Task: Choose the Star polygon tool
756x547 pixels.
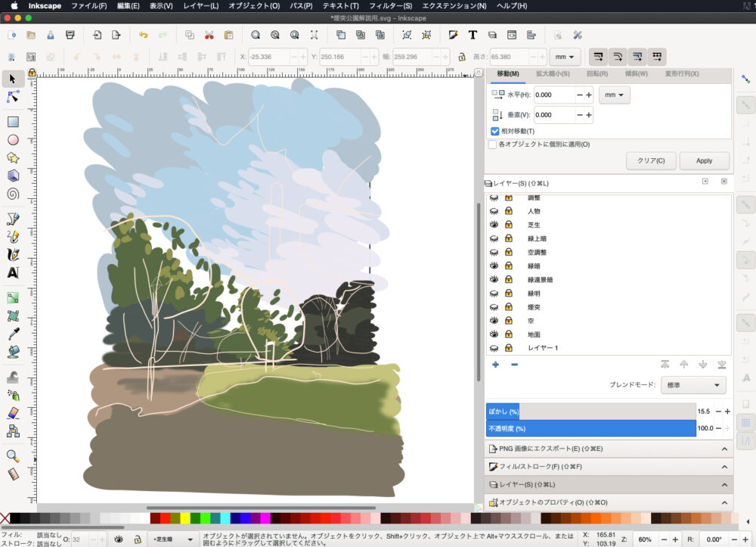Action: coord(13,157)
